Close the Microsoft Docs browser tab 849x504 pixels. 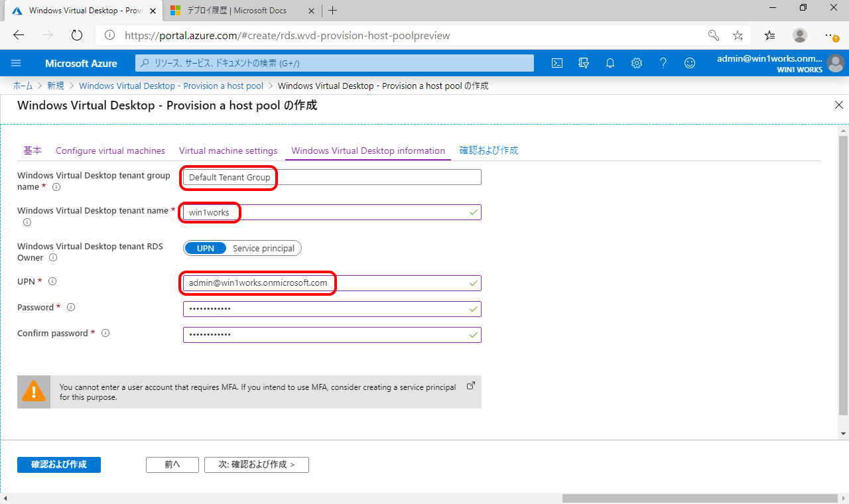tap(312, 10)
